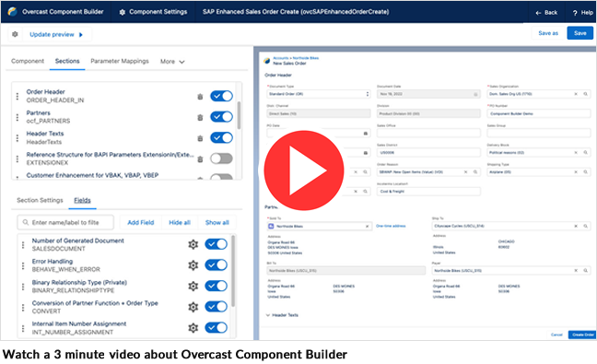Click the field name filter input
Image resolution: width=597 pixels, height=364 pixels.
coord(65,222)
